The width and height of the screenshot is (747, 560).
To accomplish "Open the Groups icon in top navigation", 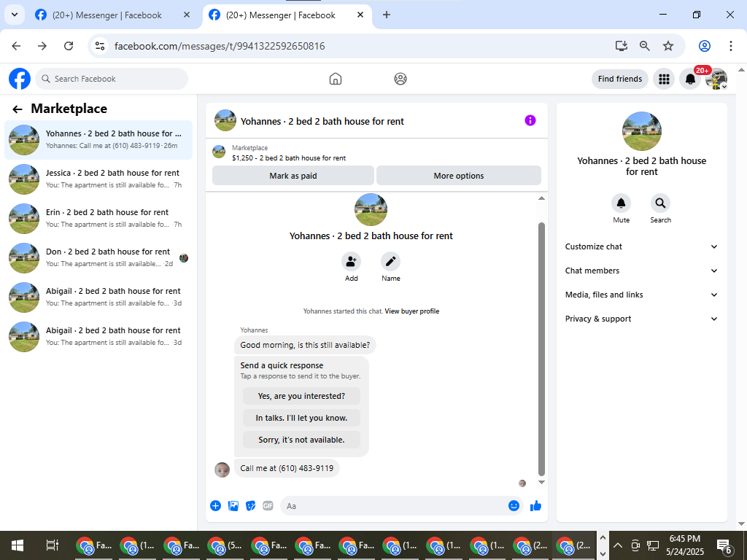I will [400, 79].
